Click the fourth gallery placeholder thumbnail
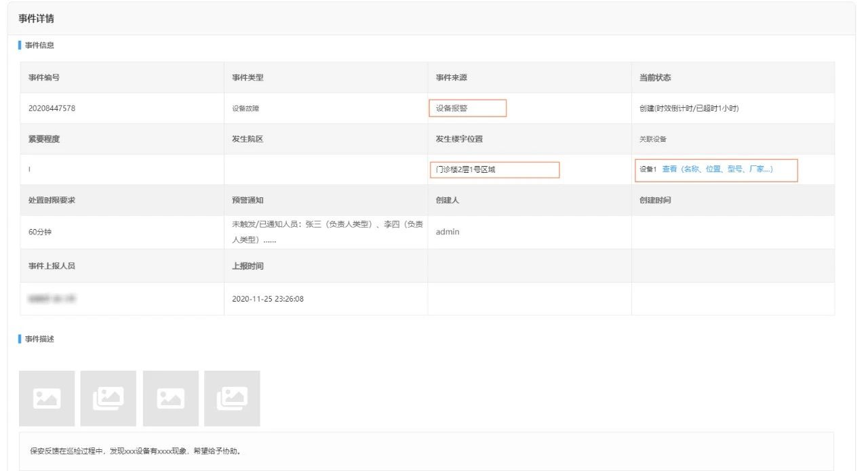 (232, 398)
